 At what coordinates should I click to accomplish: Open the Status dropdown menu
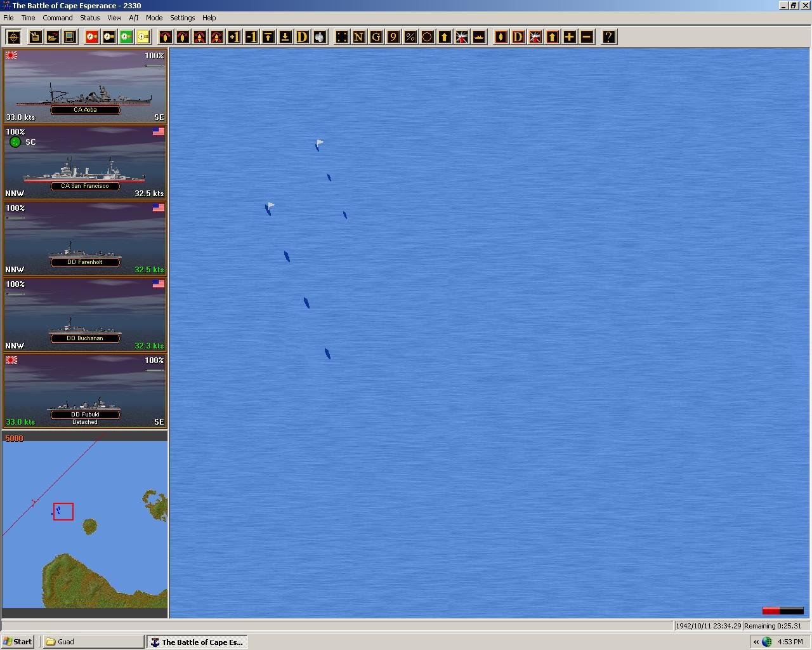[x=89, y=18]
